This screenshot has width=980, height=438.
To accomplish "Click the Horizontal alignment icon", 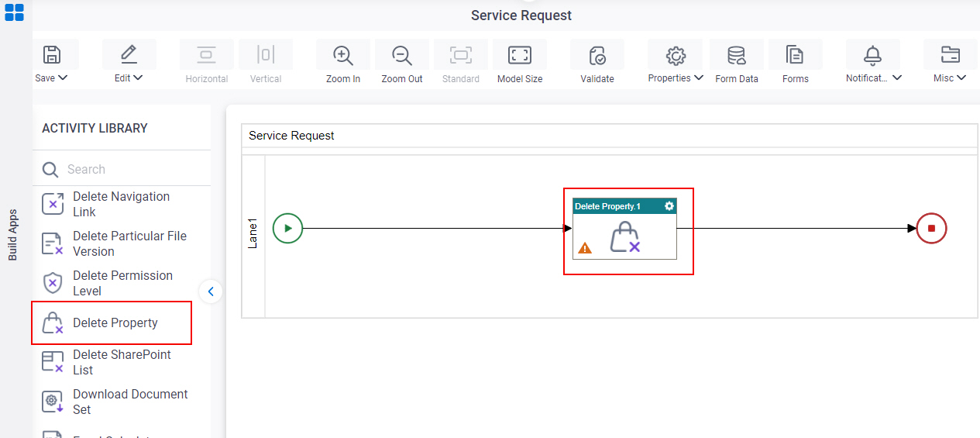I will [x=206, y=55].
